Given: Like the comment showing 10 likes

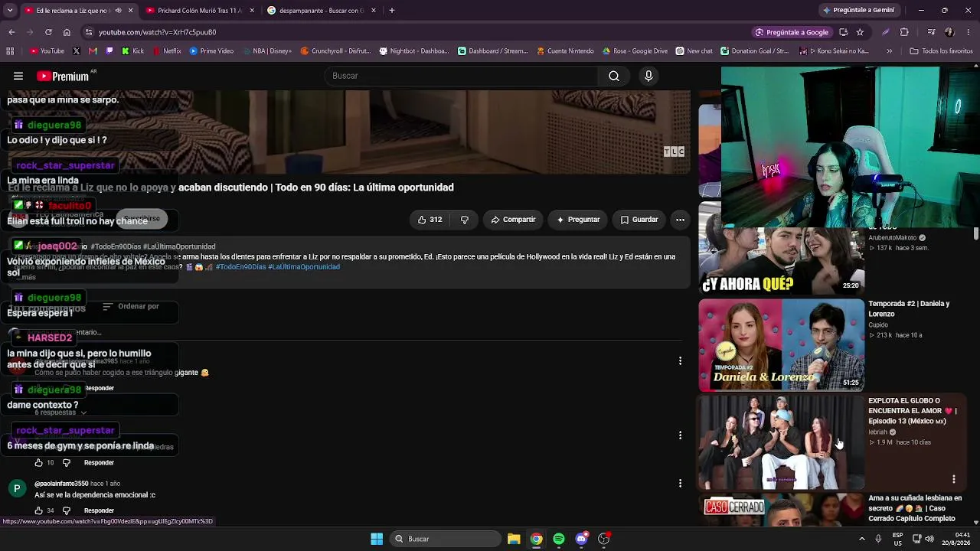Looking at the screenshot, I should [38, 463].
